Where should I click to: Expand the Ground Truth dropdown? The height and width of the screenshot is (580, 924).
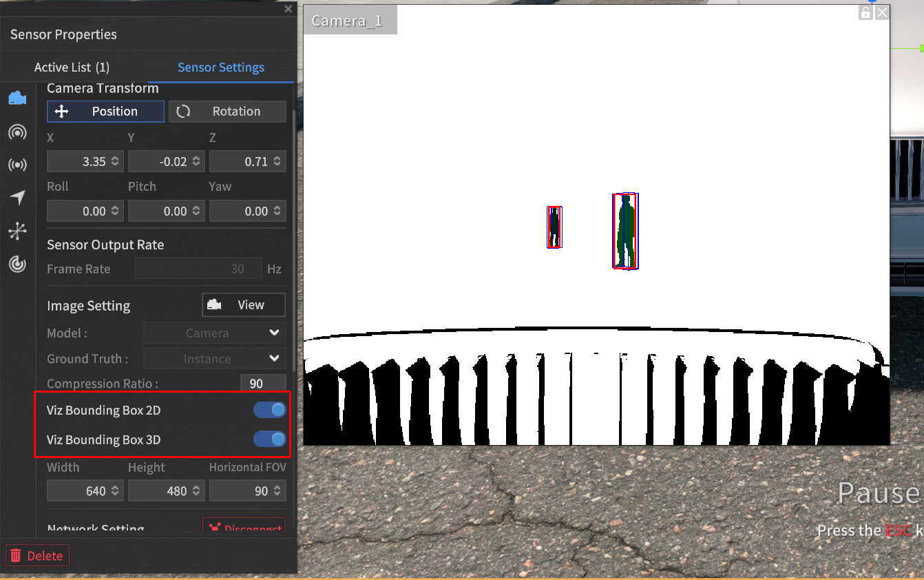214,359
